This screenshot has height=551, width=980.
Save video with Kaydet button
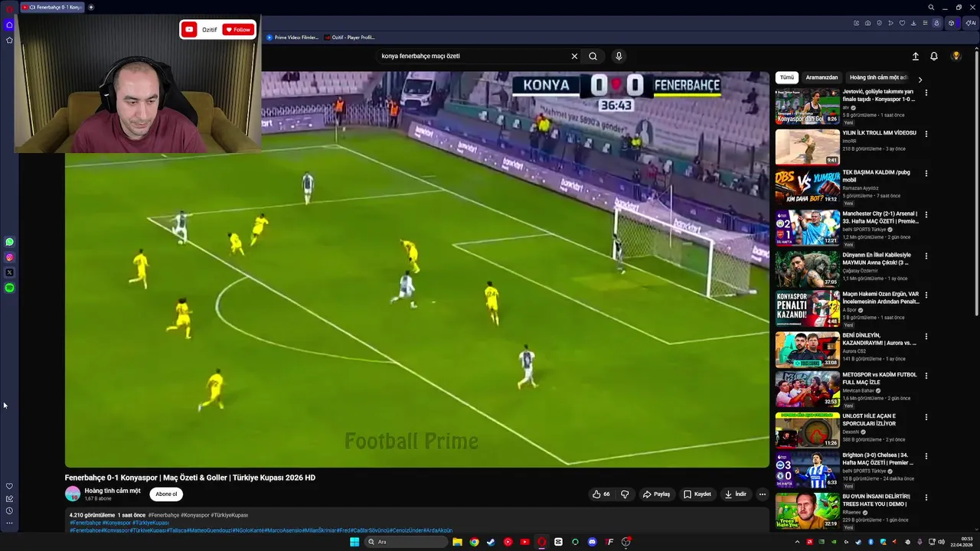697,494
